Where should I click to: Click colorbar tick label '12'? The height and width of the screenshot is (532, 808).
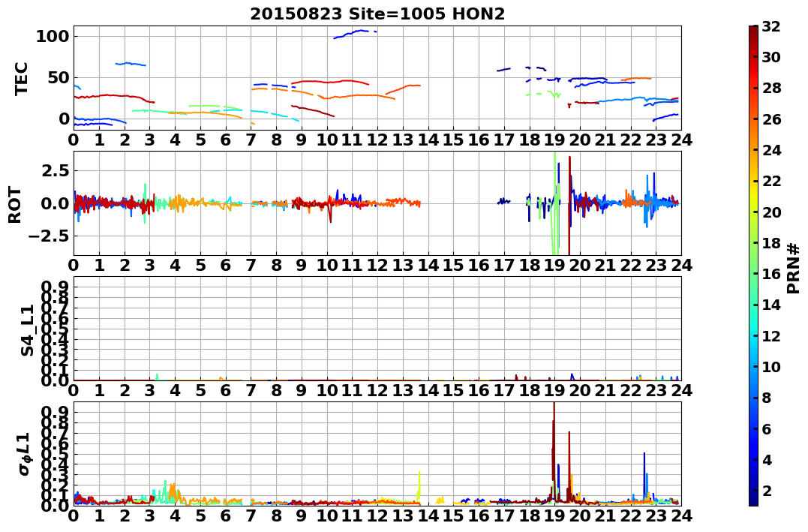(x=771, y=335)
